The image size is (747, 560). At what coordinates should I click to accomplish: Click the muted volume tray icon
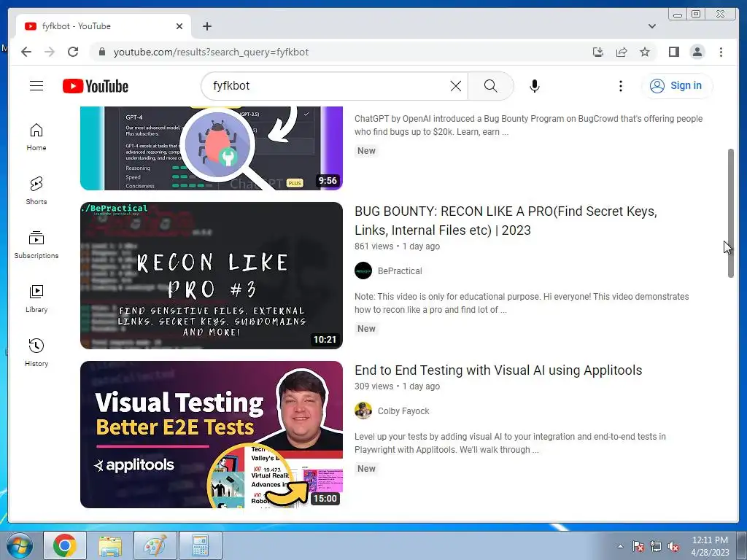coord(673,546)
